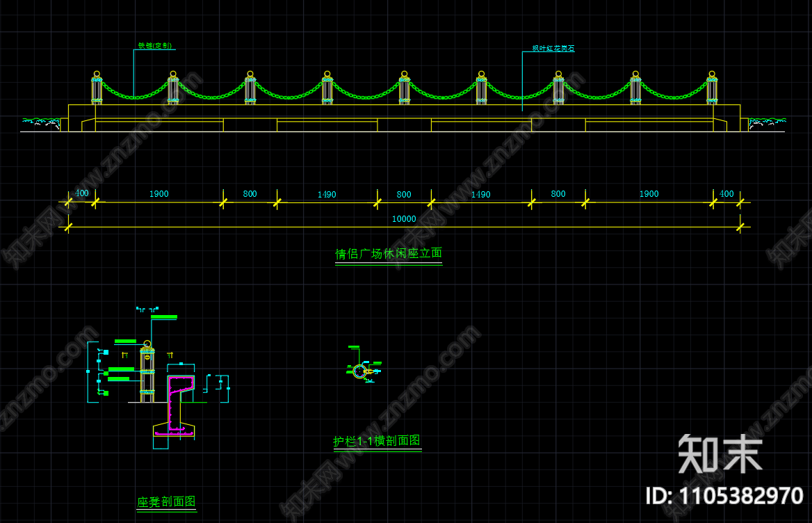The width and height of the screenshot is (812, 523).
Task: Pick the rightmost railing post in the elevation
Action: point(711,88)
